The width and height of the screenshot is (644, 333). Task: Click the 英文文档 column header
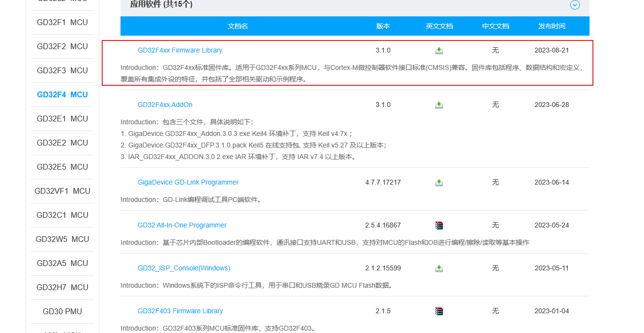pyautogui.click(x=440, y=26)
